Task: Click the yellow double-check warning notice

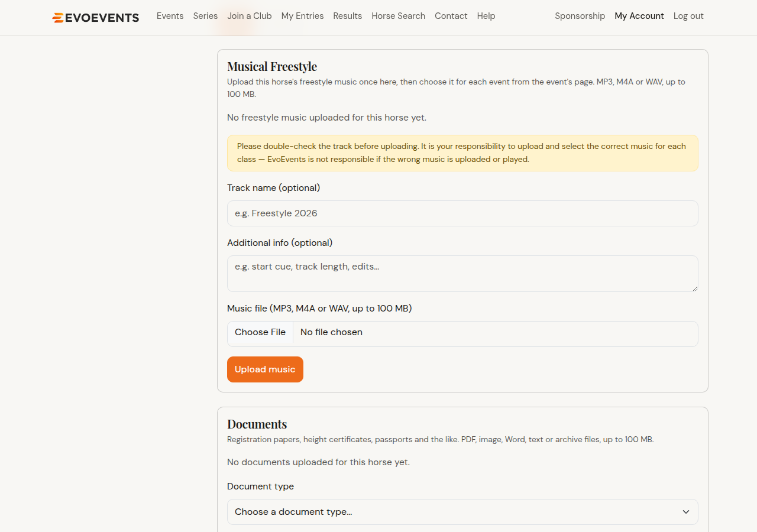Action: pyautogui.click(x=462, y=153)
